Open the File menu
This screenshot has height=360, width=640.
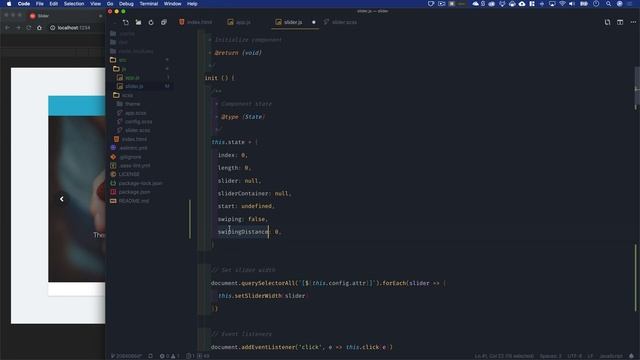pos(40,4)
